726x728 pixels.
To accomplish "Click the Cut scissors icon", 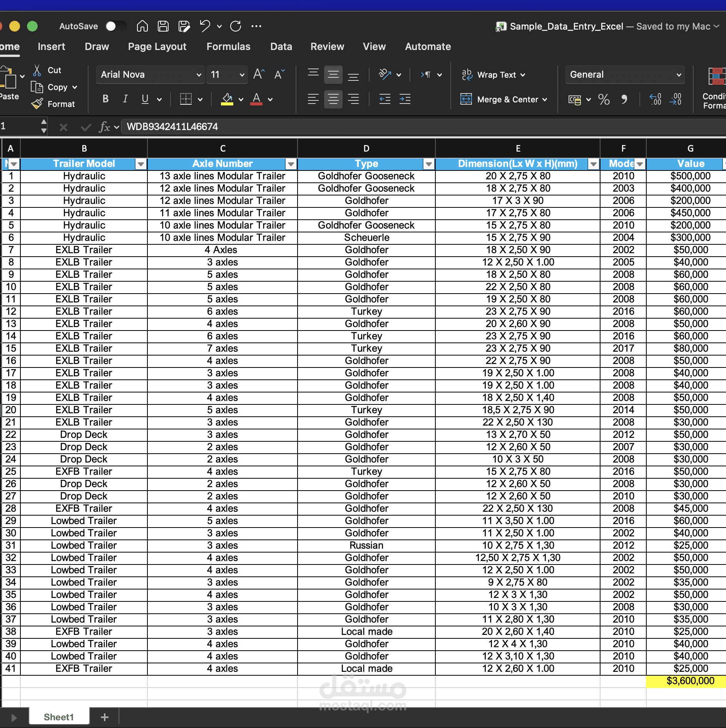I will click(x=37, y=70).
